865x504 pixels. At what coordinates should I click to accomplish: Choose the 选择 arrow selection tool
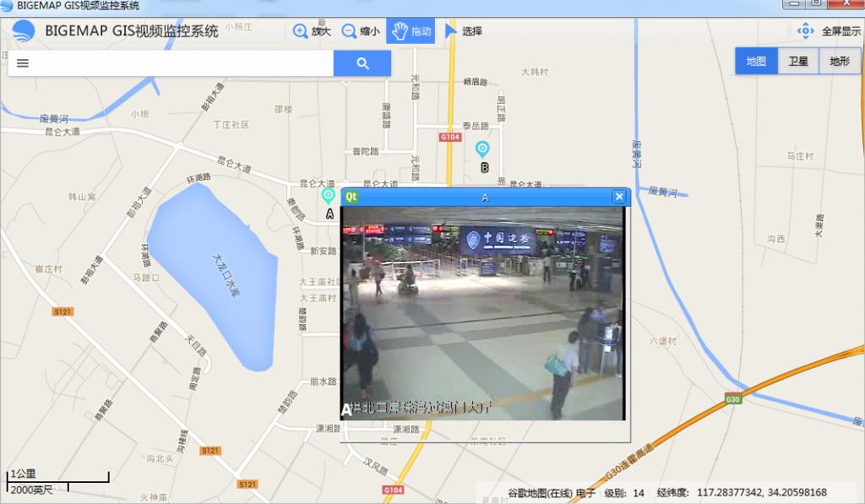(464, 31)
